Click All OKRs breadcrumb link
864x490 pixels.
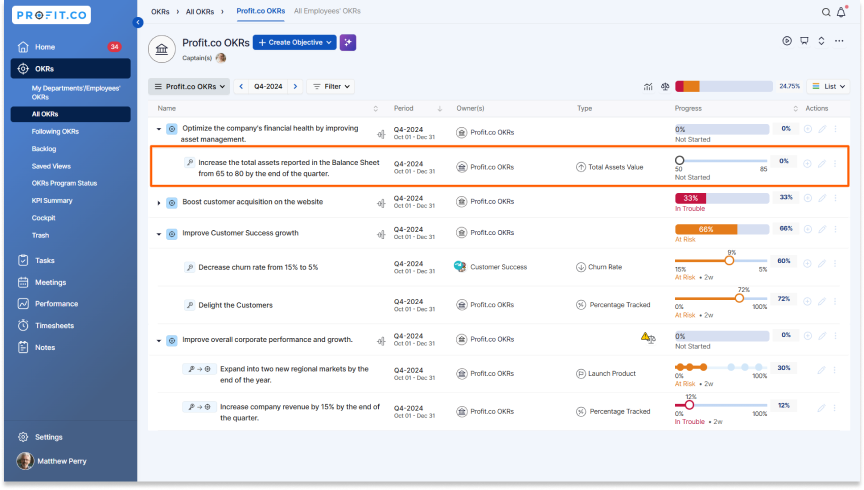(199, 12)
